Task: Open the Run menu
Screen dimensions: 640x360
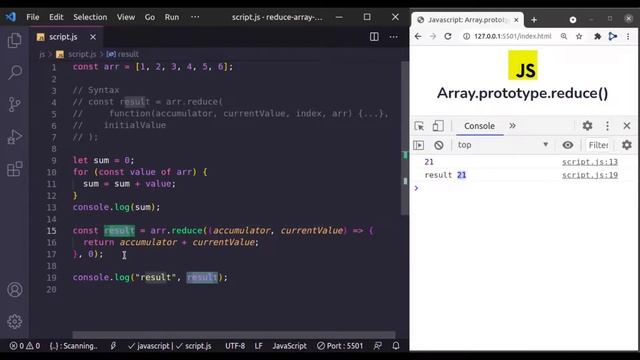Action: pos(172,17)
